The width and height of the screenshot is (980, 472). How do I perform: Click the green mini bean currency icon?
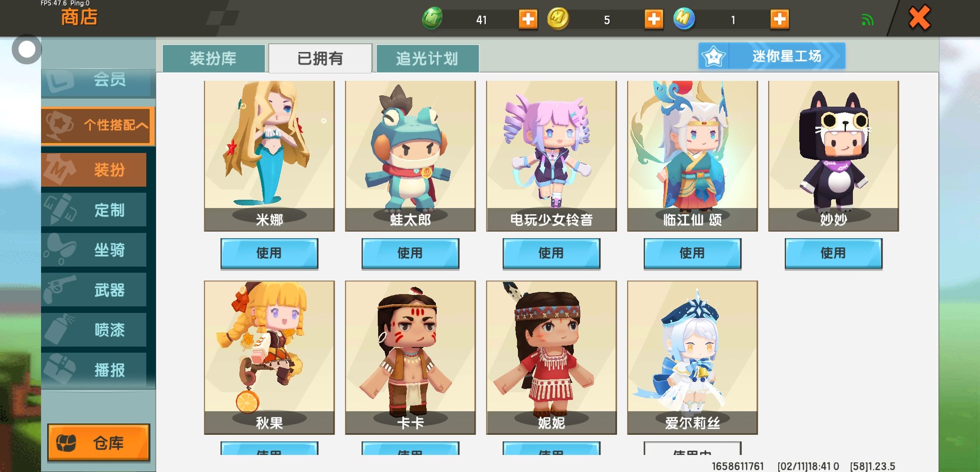click(x=432, y=19)
